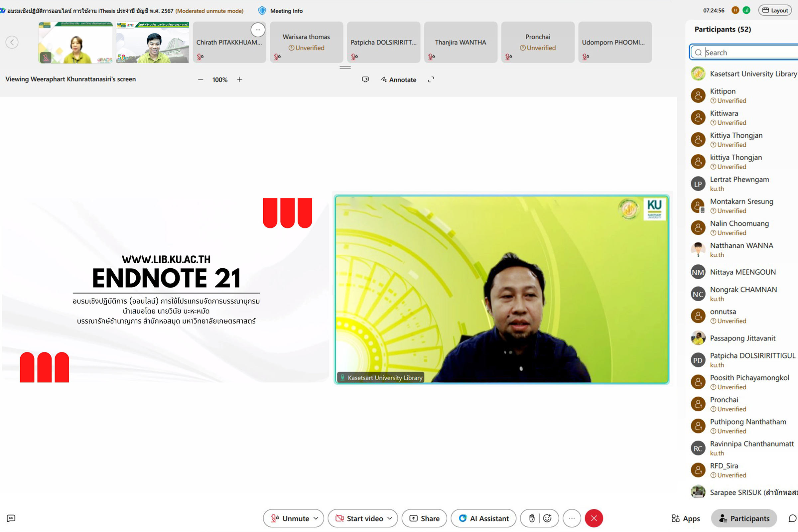Image resolution: width=798 pixels, height=532 pixels.
Task: Click NM avatar of Nittaya MEENGOUN
Action: coord(698,272)
